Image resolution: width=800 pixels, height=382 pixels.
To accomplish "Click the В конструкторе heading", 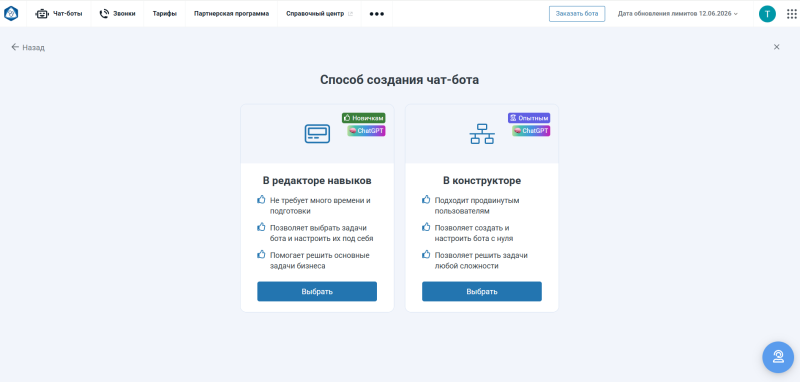I will point(482,181).
